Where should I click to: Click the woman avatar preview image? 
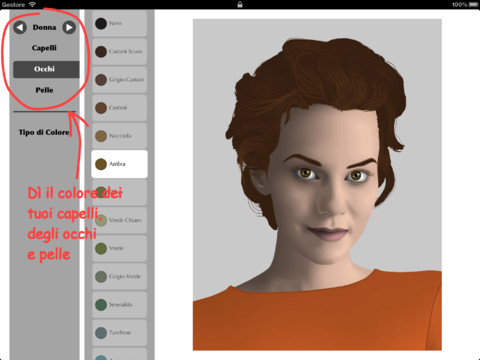pyautogui.click(x=317, y=185)
